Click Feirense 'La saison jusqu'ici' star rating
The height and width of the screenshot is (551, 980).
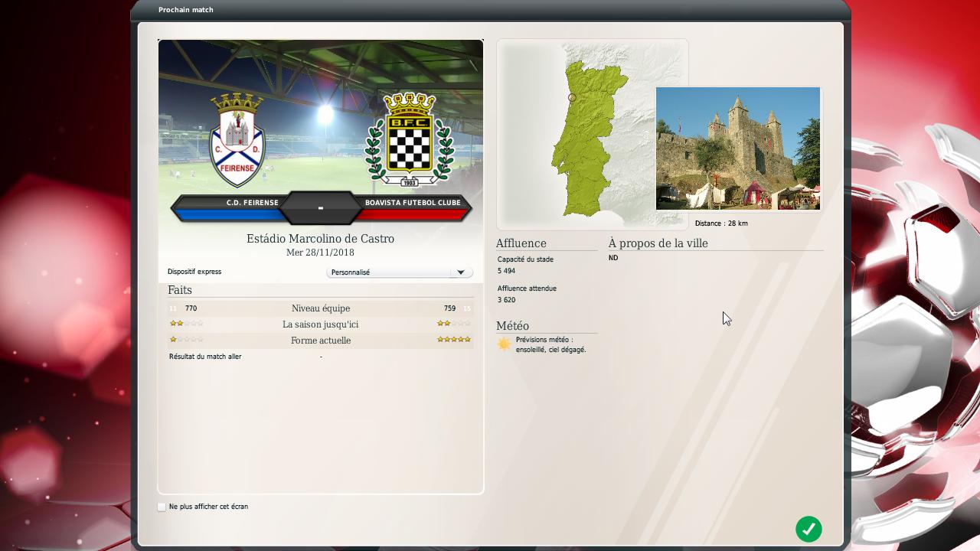[x=187, y=324]
